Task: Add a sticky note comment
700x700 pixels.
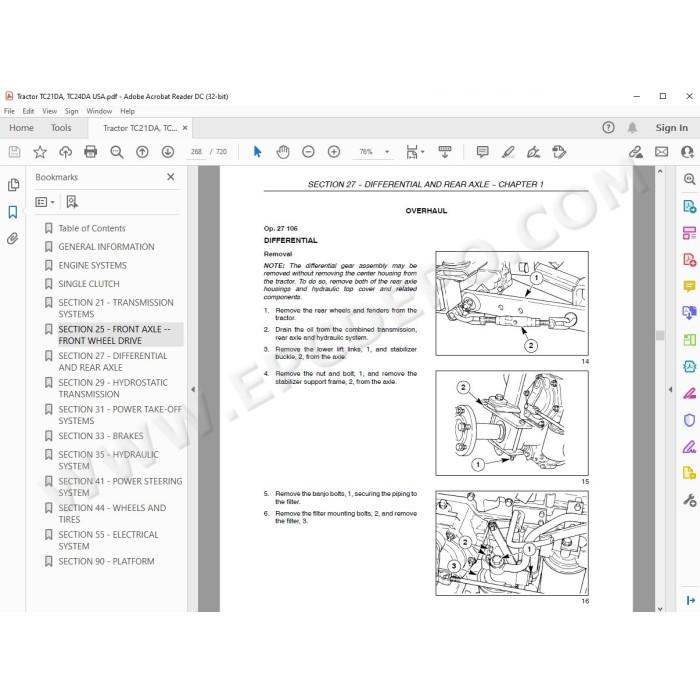Action: click(x=483, y=152)
